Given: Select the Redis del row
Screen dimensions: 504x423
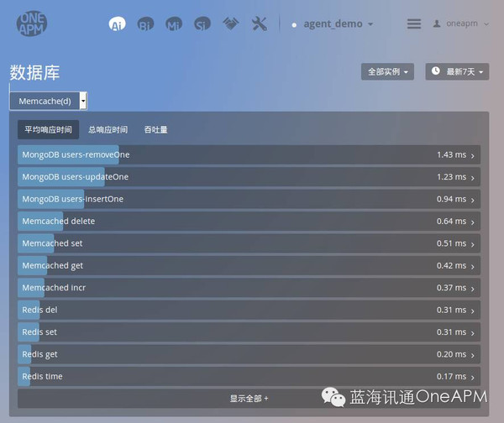Looking at the screenshot, I should pyautogui.click(x=249, y=310).
